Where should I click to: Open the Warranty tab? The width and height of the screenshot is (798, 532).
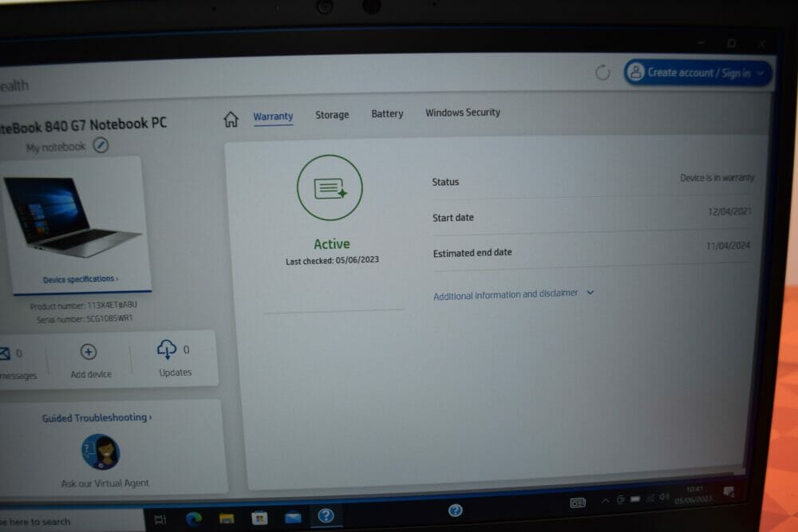tap(273, 116)
